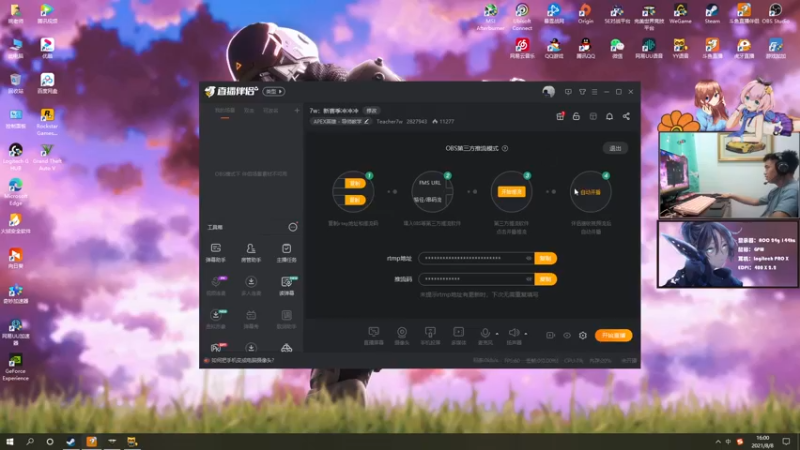
Task: Click the Steam icon in the taskbar
Action: click(x=70, y=441)
